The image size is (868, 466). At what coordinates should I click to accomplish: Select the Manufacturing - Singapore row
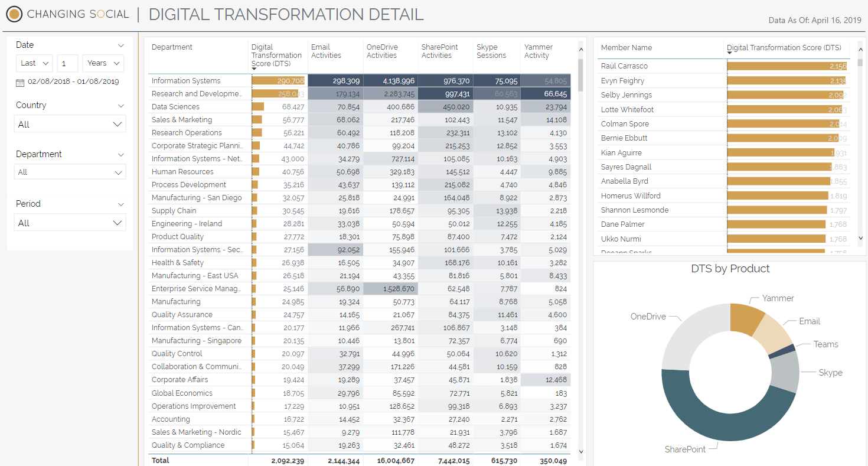point(360,341)
